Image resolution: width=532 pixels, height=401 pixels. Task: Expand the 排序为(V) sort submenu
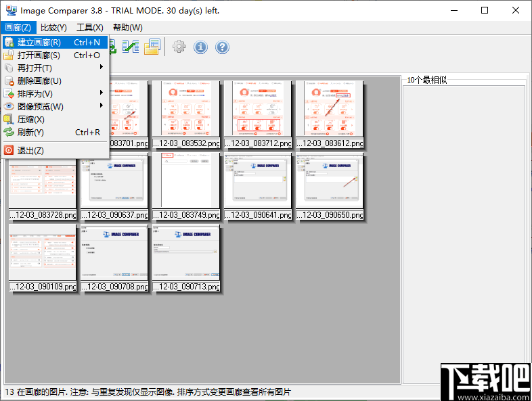click(55, 94)
